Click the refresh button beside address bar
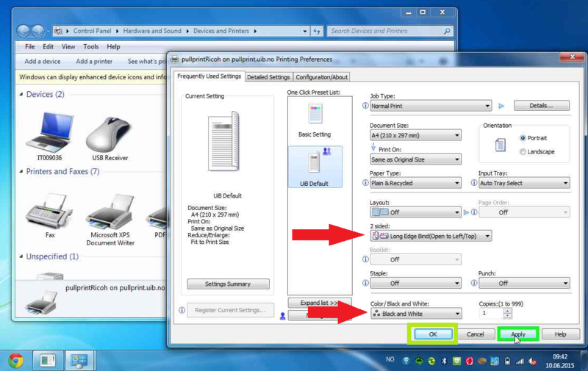The width and height of the screenshot is (588, 371). point(317,31)
